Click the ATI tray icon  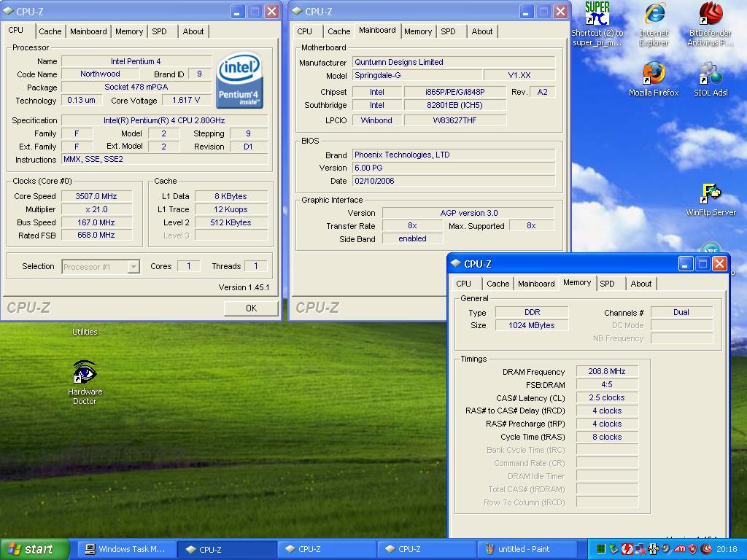(680, 549)
